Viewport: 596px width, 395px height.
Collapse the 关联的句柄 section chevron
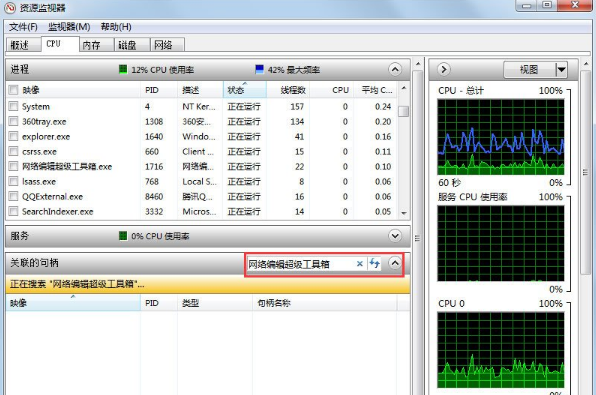395,263
